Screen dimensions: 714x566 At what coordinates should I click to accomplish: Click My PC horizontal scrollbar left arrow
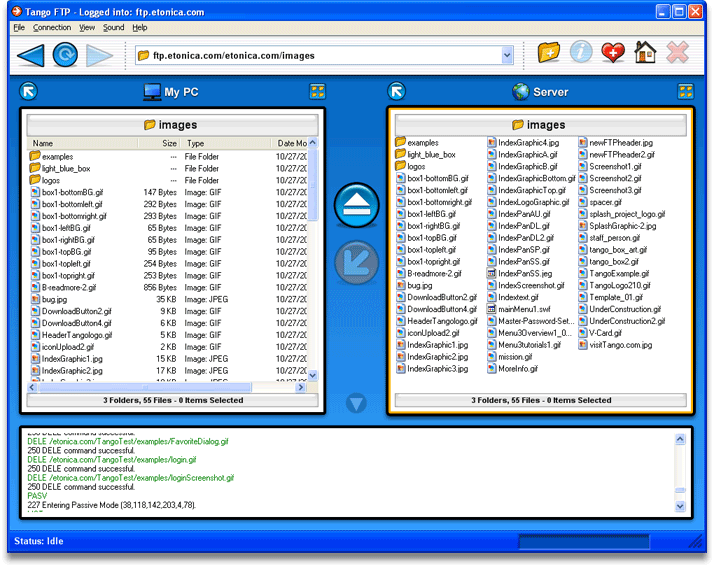coord(32,388)
